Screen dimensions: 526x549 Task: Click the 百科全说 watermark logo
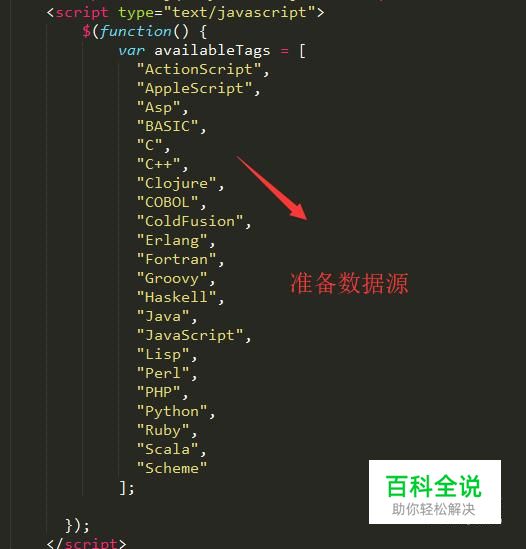(435, 492)
